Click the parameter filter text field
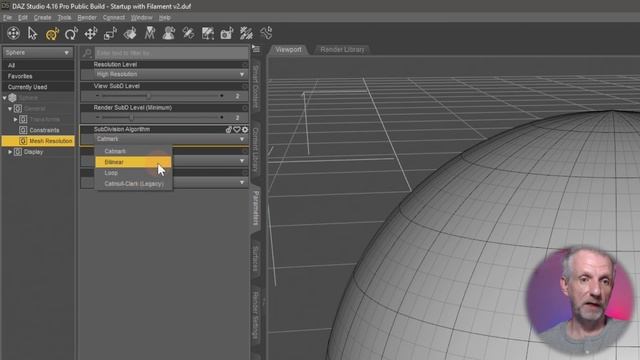The image size is (640, 360). click(x=171, y=53)
